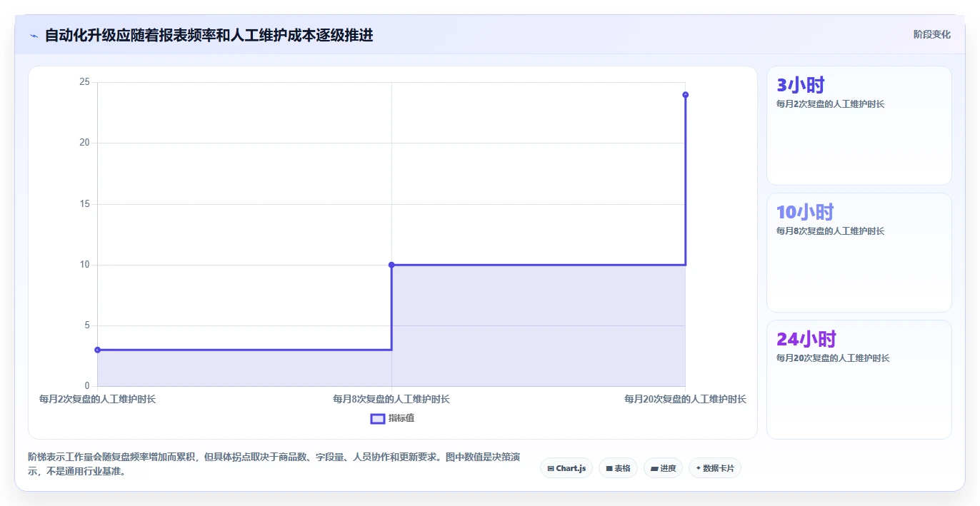Open the 10小时 stat card

click(x=859, y=253)
